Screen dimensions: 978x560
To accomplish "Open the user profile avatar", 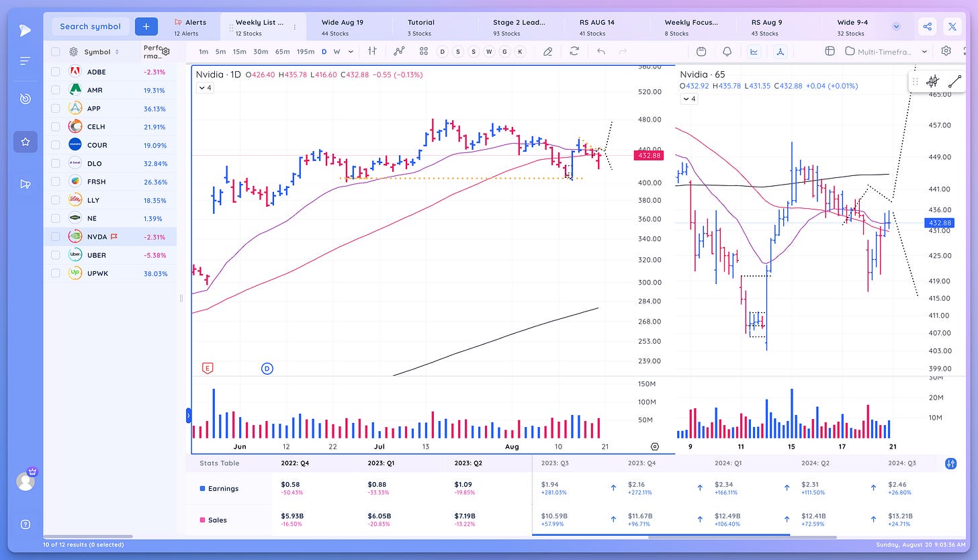I will click(26, 481).
